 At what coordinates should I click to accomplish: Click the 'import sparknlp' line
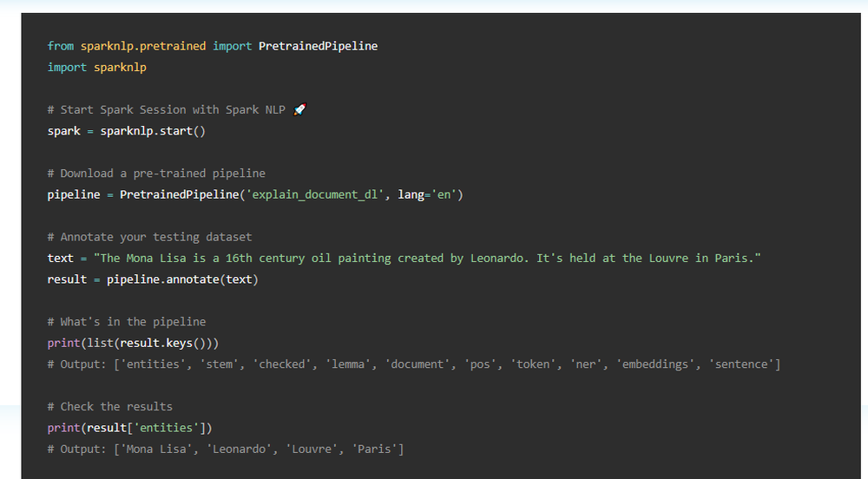97,68
